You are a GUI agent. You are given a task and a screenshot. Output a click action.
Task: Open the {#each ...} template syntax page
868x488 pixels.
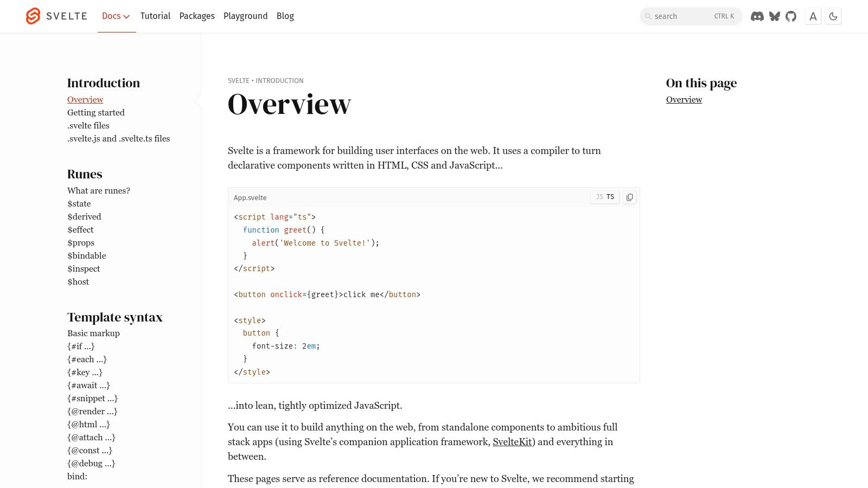tap(87, 359)
